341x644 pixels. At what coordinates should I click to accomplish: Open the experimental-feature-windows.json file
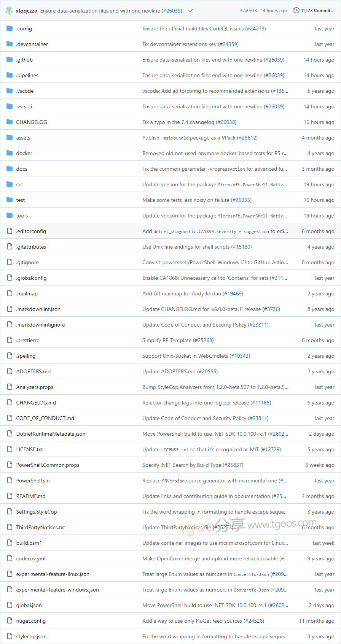[57, 590]
